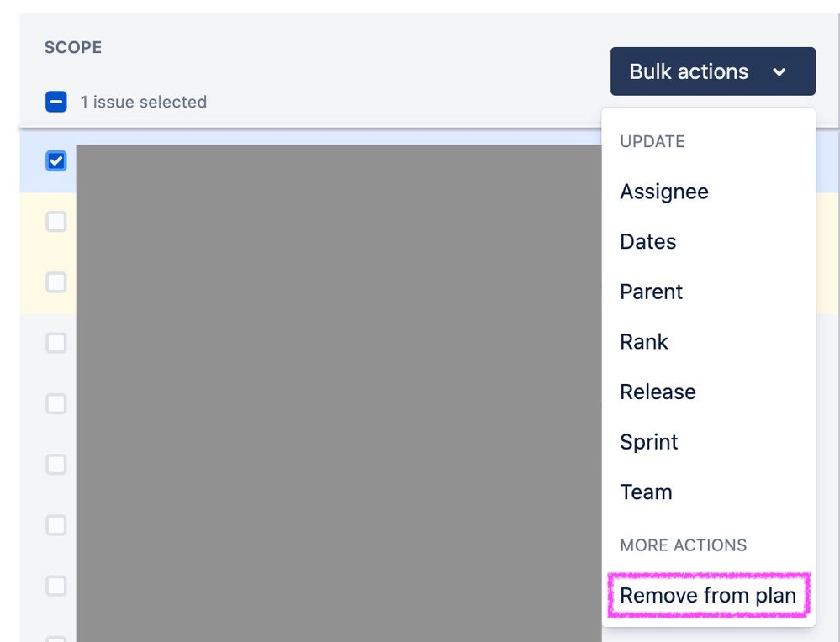This screenshot has width=840, height=642.
Task: Uncheck the selected first issue row
Action: coord(56,160)
